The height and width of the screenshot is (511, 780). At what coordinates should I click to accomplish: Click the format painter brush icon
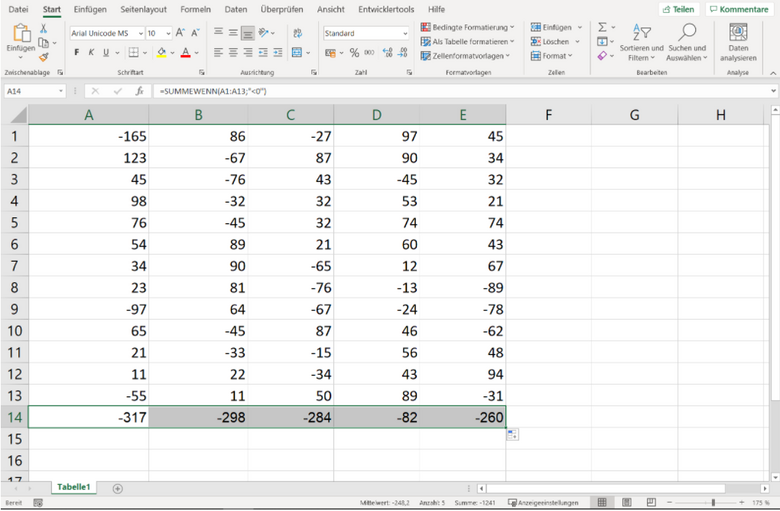point(44,57)
